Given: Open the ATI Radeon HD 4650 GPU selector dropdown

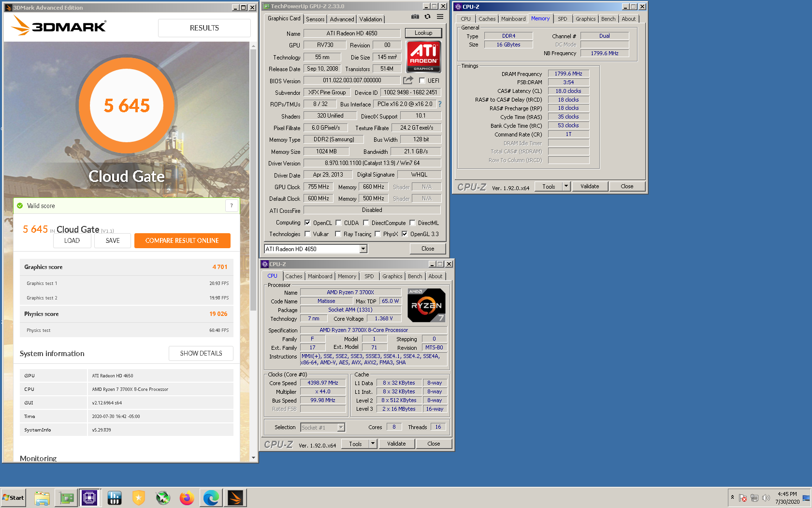Looking at the screenshot, I should click(363, 249).
